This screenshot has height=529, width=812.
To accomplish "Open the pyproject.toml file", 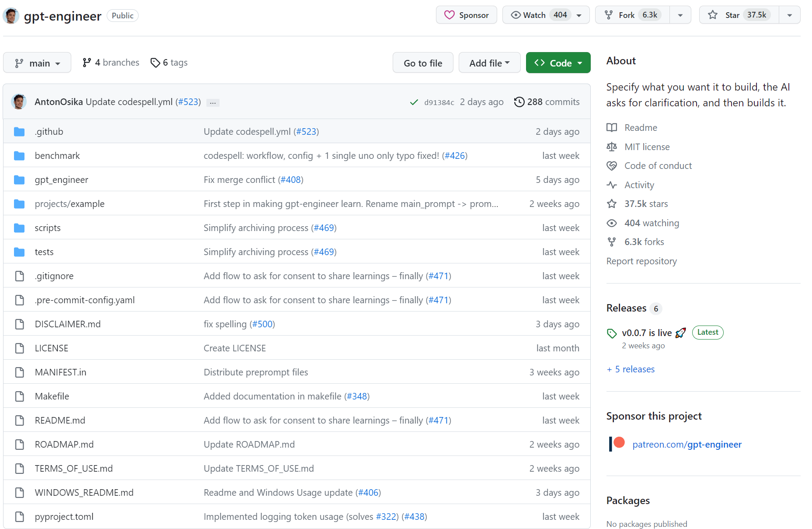I will [x=64, y=517].
